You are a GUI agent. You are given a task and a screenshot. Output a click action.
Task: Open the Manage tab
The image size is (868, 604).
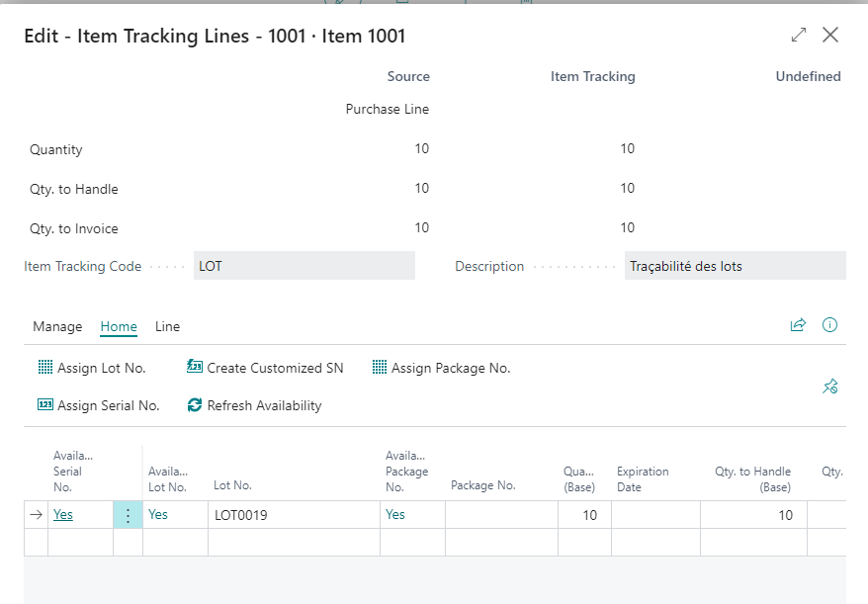click(57, 326)
